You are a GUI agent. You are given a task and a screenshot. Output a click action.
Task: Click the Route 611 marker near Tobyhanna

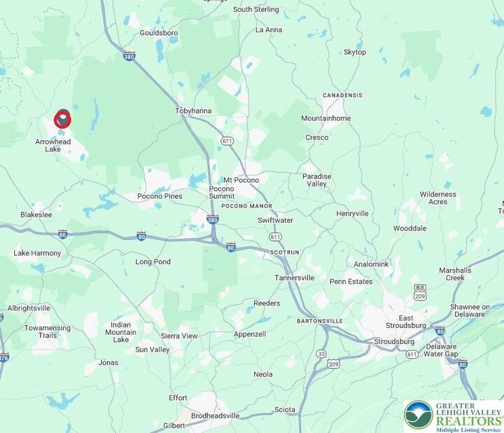tap(227, 141)
